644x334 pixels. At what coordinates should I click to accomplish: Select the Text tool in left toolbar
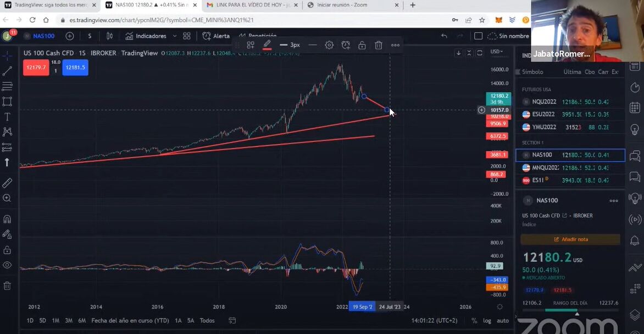[x=7, y=117]
